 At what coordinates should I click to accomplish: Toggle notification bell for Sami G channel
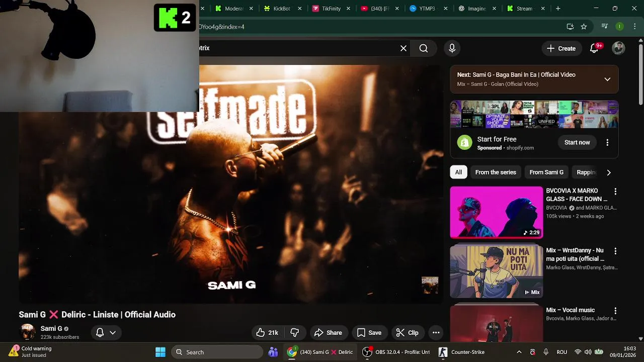[x=106, y=332]
